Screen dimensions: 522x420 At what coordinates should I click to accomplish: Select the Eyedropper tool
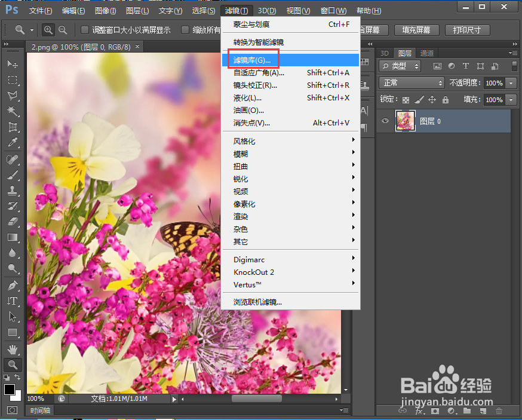coord(13,143)
